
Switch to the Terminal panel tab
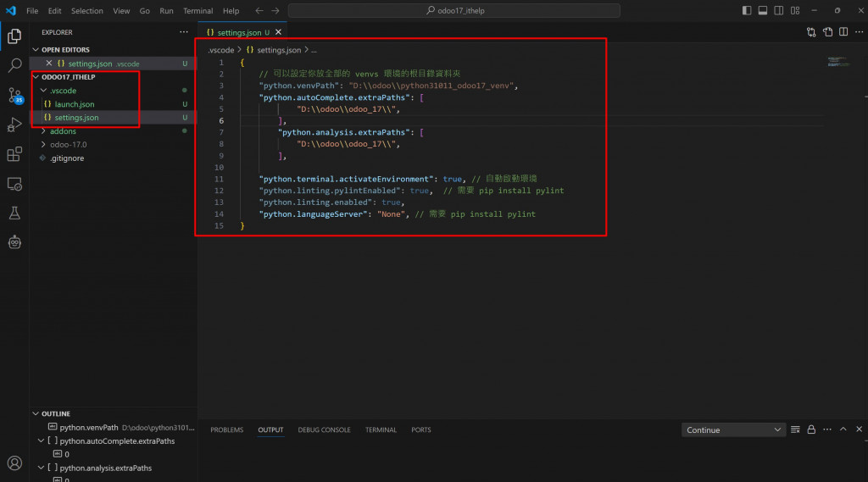tap(381, 429)
